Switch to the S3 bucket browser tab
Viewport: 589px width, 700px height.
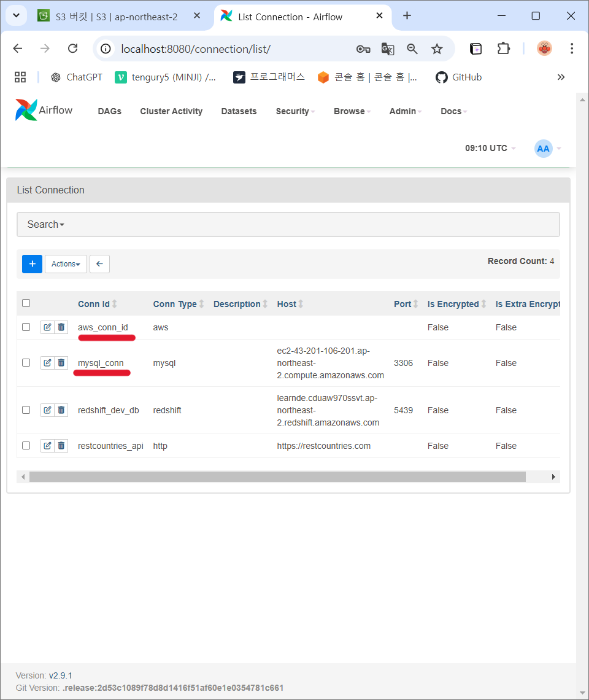110,17
